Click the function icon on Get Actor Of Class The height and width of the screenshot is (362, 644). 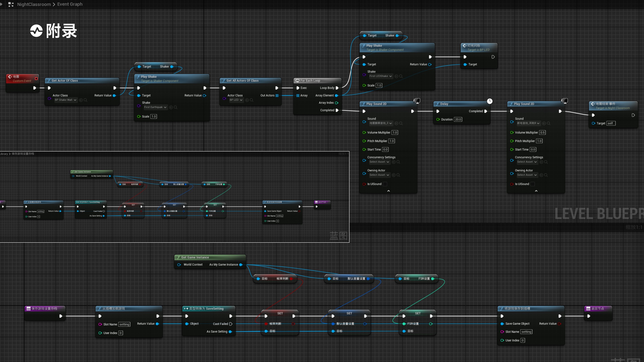(49, 81)
